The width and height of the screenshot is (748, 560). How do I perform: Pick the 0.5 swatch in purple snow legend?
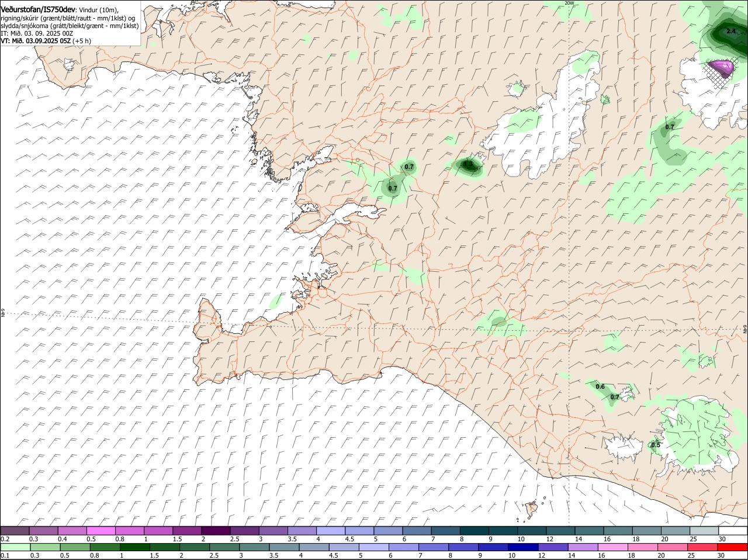[101, 530]
